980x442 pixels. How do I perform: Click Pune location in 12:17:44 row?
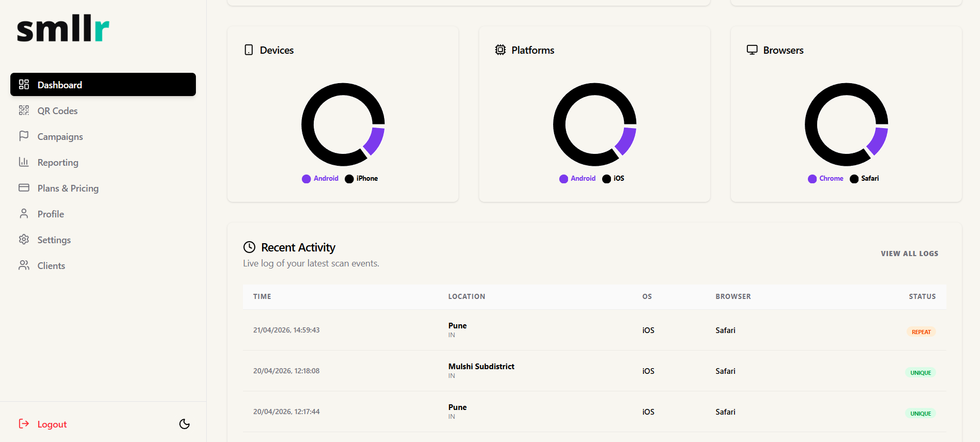457,407
